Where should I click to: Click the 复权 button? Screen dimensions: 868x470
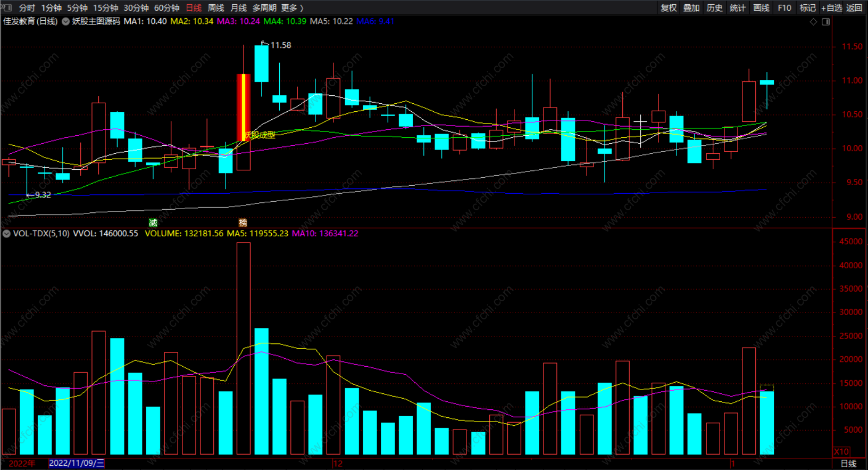point(669,8)
